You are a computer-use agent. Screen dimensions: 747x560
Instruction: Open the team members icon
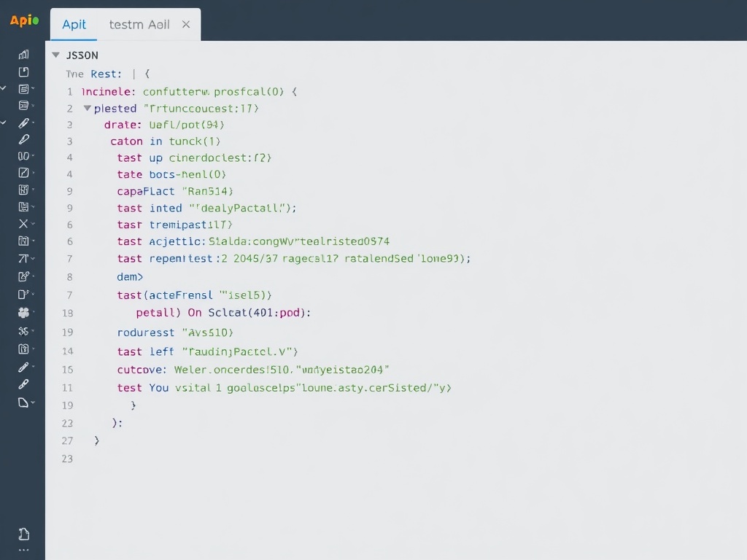tap(24, 311)
